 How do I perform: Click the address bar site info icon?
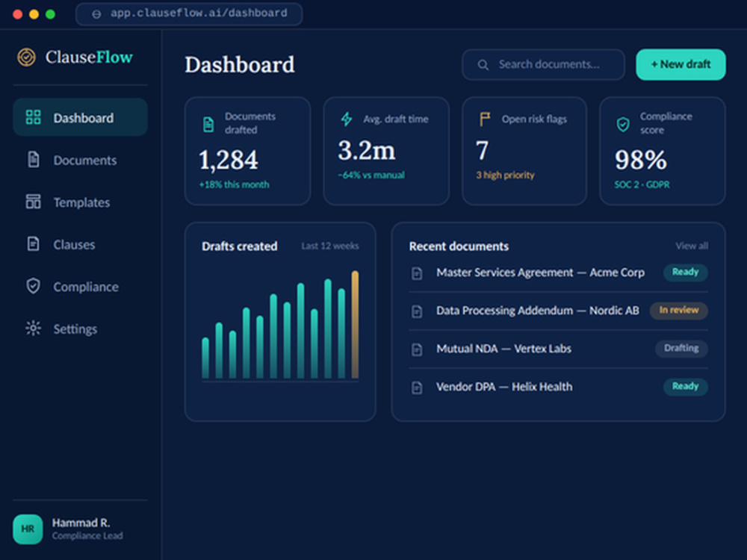point(96,14)
